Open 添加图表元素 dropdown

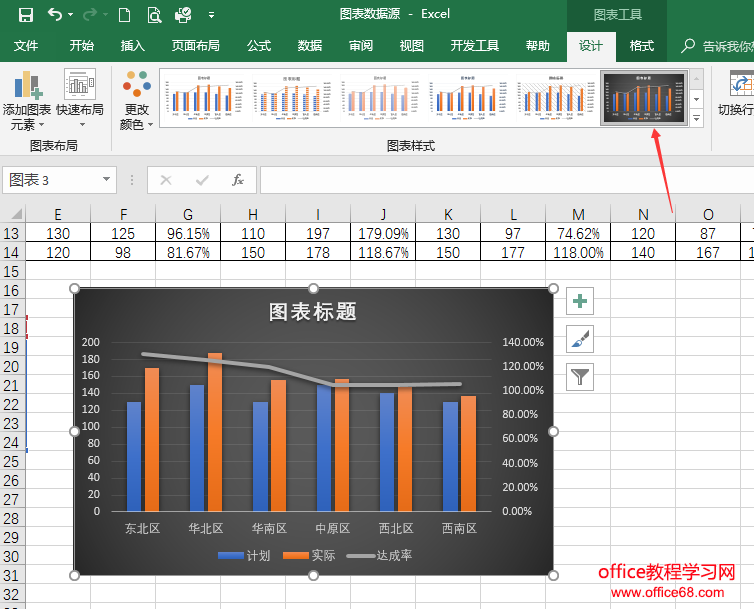click(27, 100)
